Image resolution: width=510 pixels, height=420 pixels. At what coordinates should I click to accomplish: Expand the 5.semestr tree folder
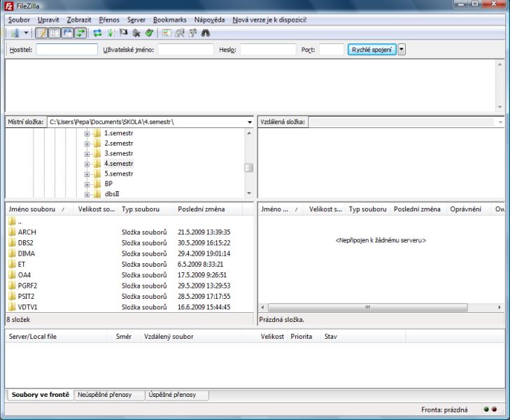tap(87, 174)
